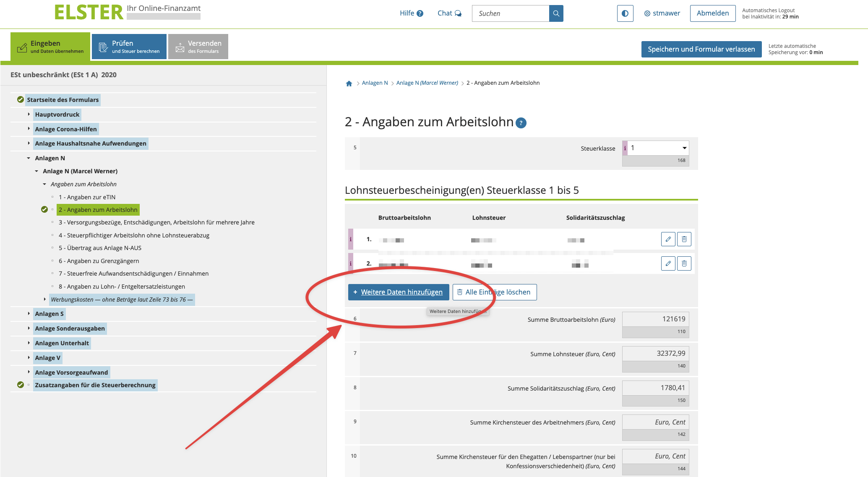868x477 pixels.
Task: Open the Chat link
Action: pyautogui.click(x=449, y=13)
